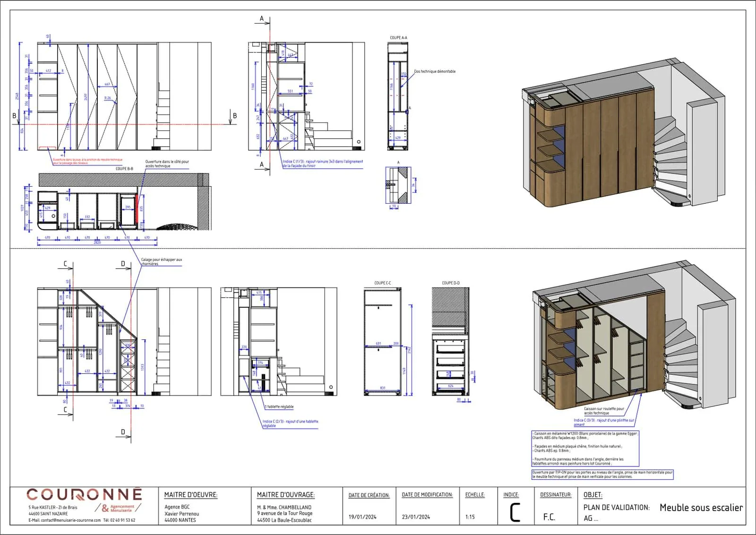Screen dimensions: 756x535
Task: Click the "2620" overall width dimension
Action: (x=97, y=242)
